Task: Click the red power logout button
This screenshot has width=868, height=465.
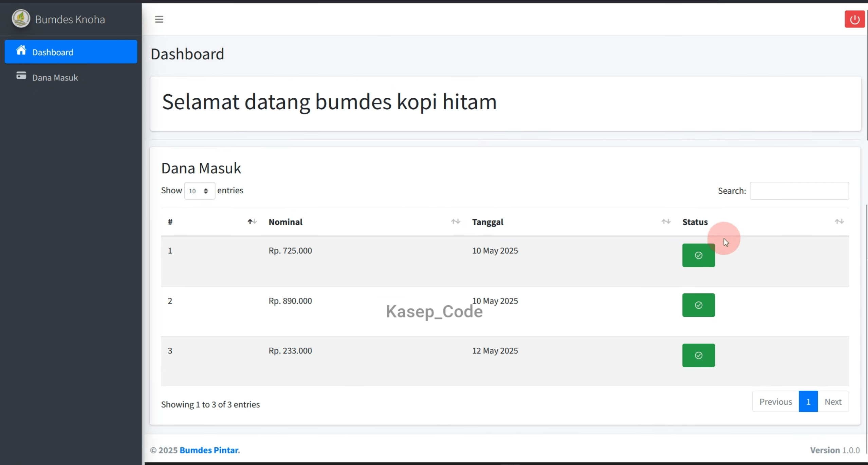Action: pyautogui.click(x=854, y=19)
